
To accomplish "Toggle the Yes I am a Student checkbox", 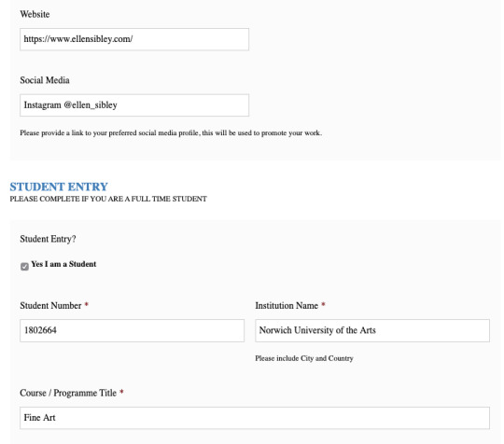I will [24, 267].
